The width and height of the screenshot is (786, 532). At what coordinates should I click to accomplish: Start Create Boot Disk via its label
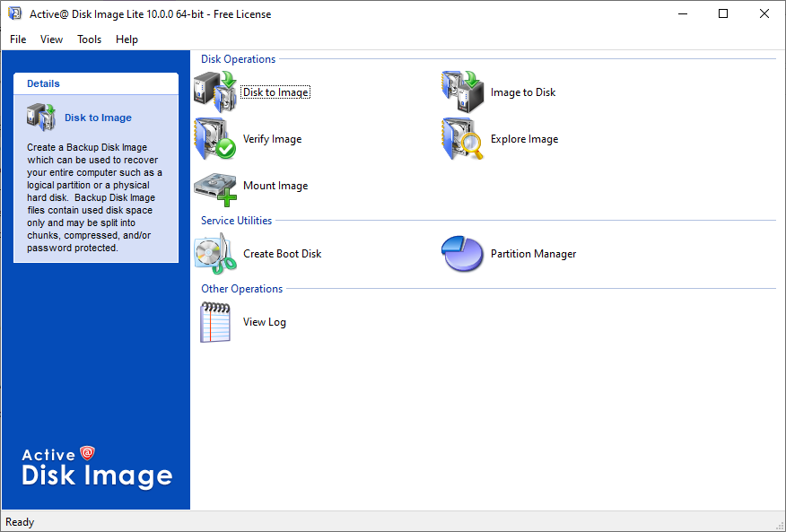pos(283,254)
